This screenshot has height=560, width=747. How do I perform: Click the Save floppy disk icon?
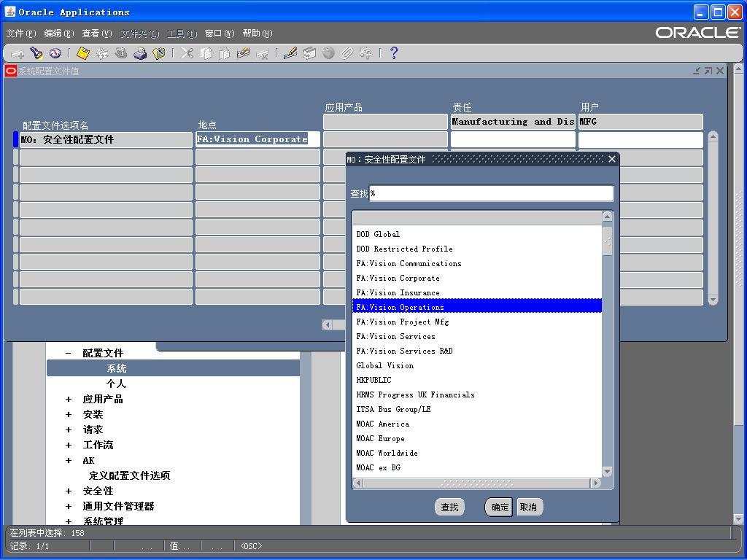pyautogui.click(x=83, y=53)
